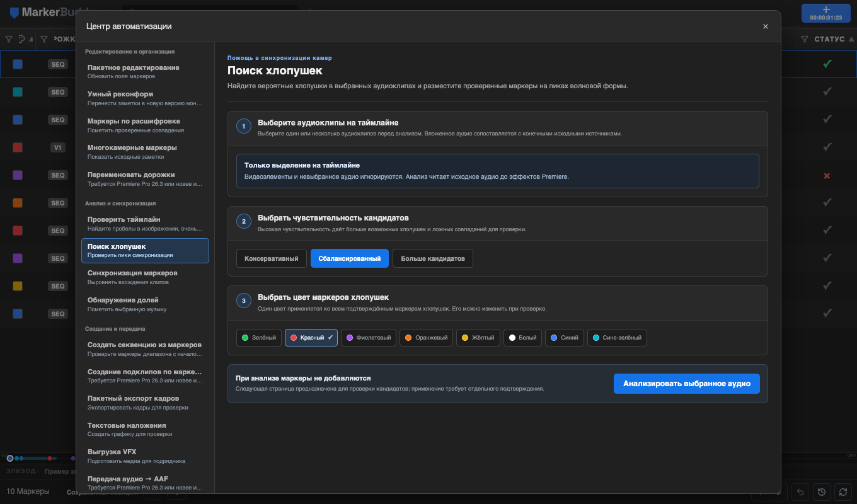Choose the Синий marker color chip
The image size is (857, 504).
[565, 338]
